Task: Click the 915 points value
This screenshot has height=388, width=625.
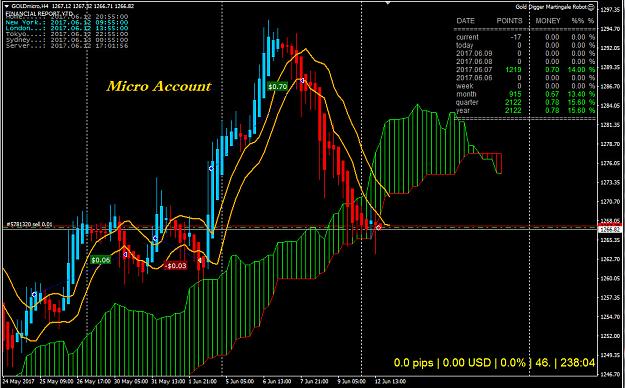Action: click(515, 94)
